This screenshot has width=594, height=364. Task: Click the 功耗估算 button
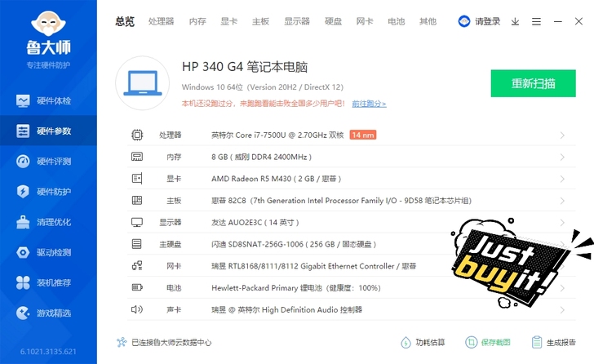click(x=423, y=343)
